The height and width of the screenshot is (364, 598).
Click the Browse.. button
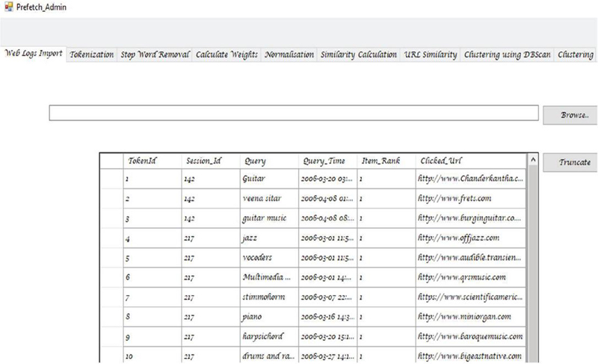coord(570,115)
